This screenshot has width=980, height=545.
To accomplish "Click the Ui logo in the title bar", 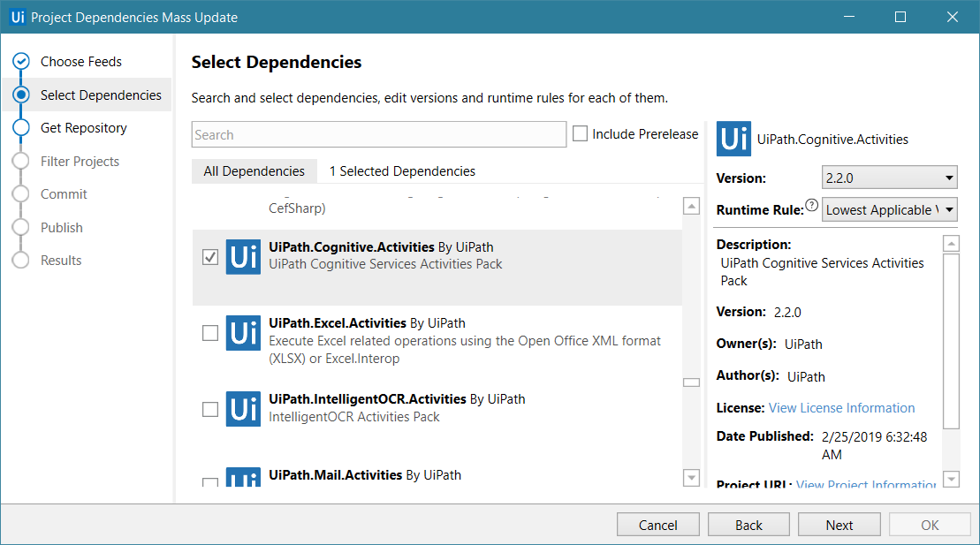I will (x=18, y=17).
